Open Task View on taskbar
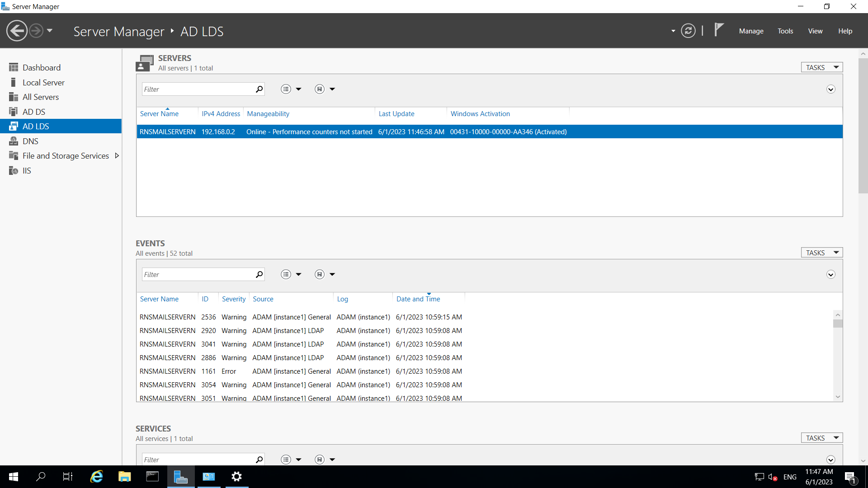This screenshot has width=868, height=488. (x=68, y=477)
